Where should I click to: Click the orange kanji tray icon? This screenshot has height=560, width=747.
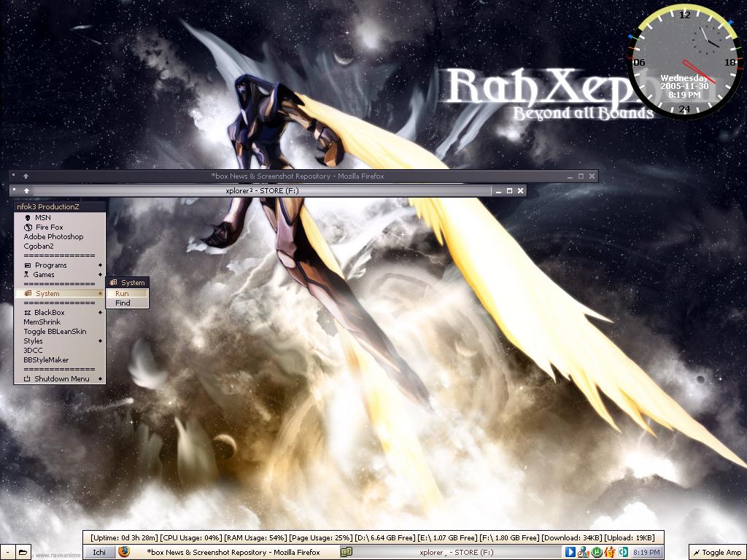[609, 552]
